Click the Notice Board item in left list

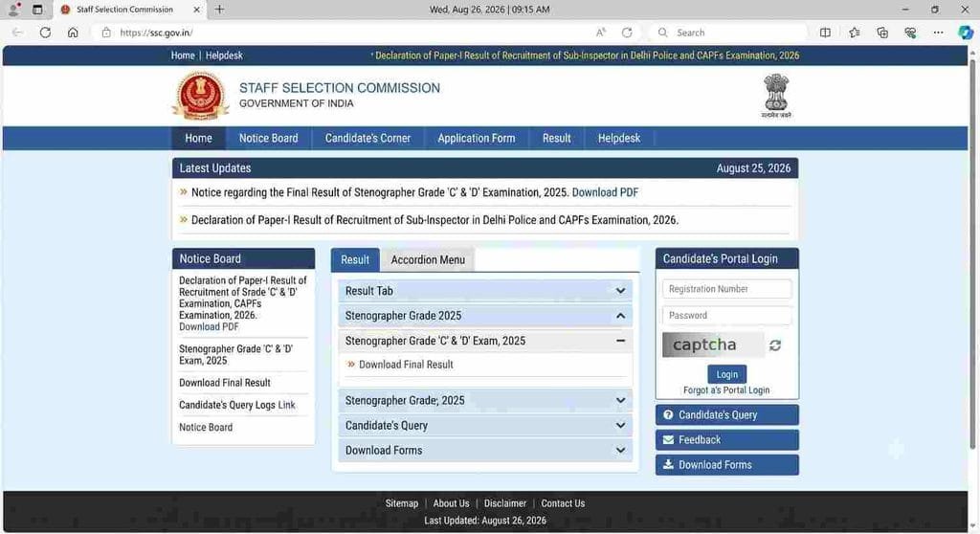[206, 427]
